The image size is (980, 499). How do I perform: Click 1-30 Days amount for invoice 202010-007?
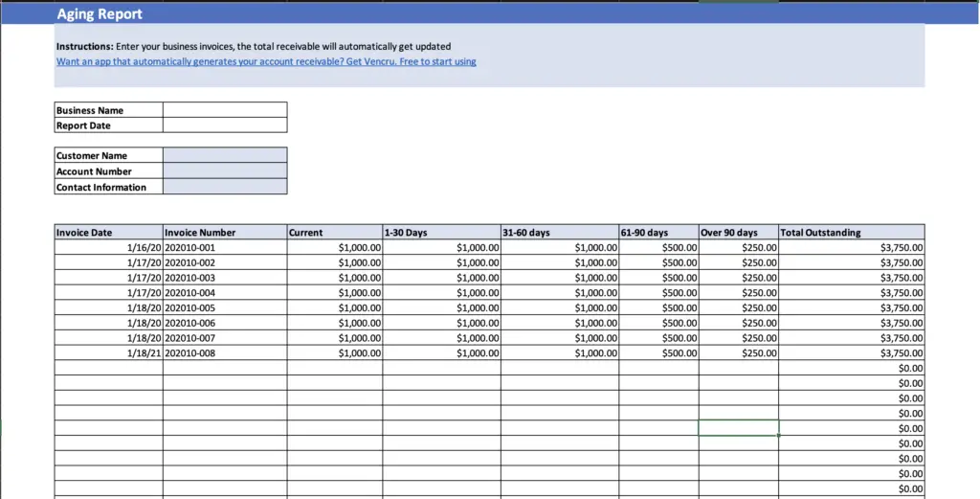441,338
